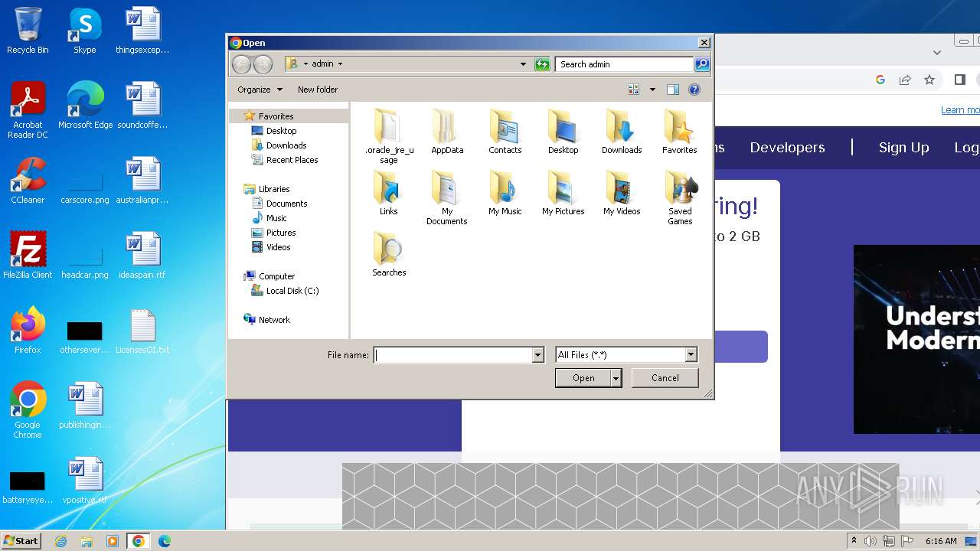Open Chrome tab search chevron
Image resolution: width=980 pixels, height=551 pixels.
(x=936, y=53)
